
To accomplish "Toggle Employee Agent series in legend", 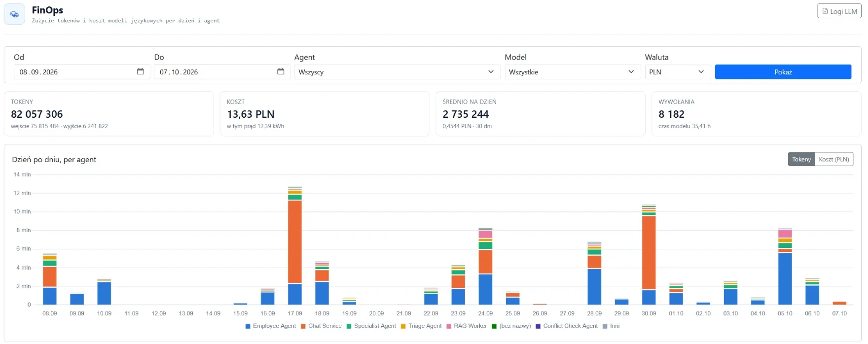I will point(271,326).
